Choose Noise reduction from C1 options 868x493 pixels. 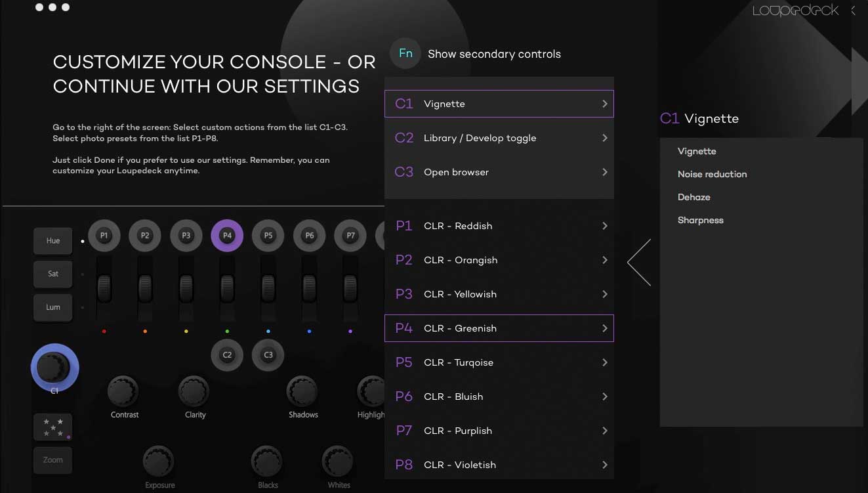click(x=712, y=174)
